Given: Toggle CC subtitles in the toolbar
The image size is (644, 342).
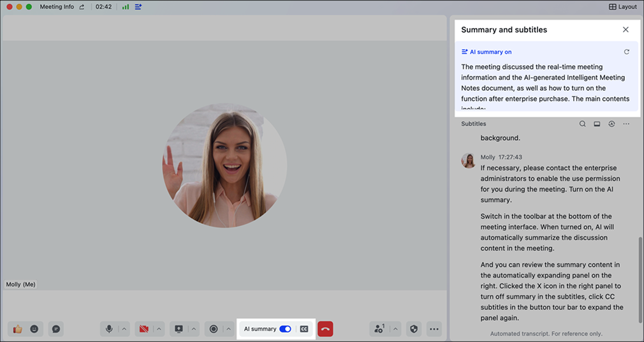Looking at the screenshot, I should (x=304, y=329).
